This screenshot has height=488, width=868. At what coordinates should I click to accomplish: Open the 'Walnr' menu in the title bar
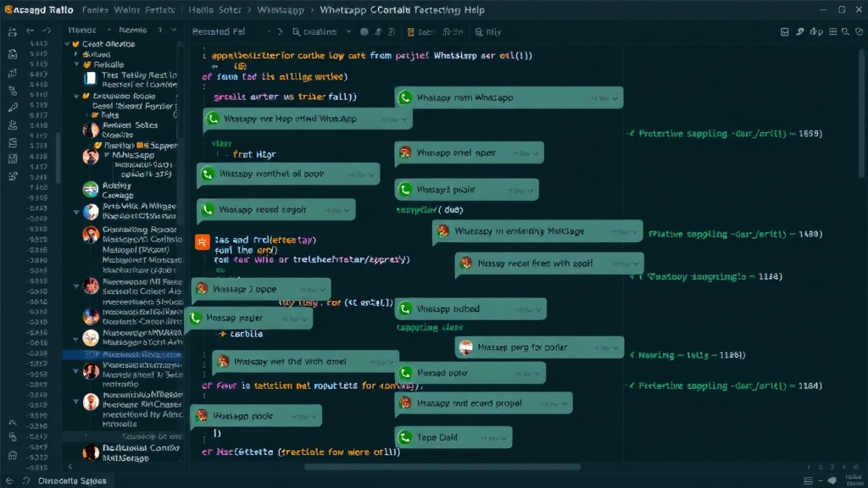click(127, 10)
